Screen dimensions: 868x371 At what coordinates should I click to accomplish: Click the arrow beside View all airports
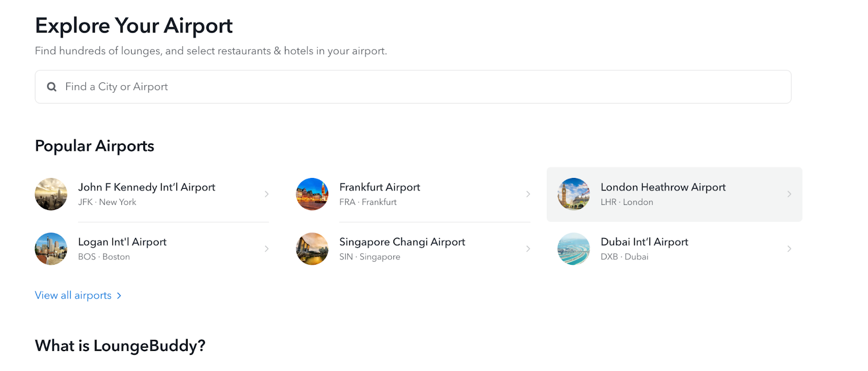(119, 296)
